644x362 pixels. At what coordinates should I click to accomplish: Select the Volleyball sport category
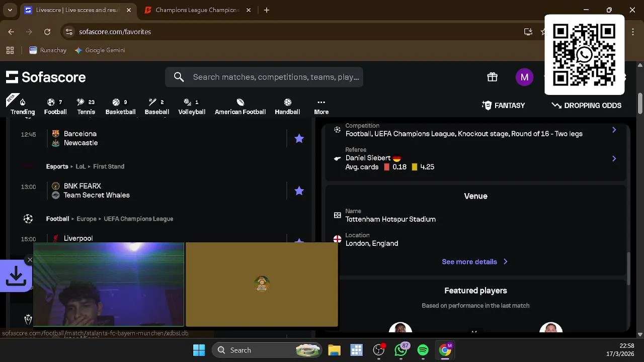(192, 107)
